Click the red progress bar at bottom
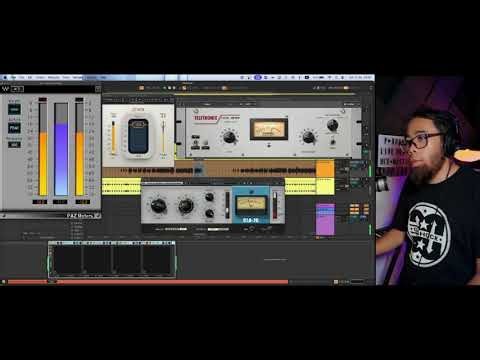 click(x=148, y=282)
